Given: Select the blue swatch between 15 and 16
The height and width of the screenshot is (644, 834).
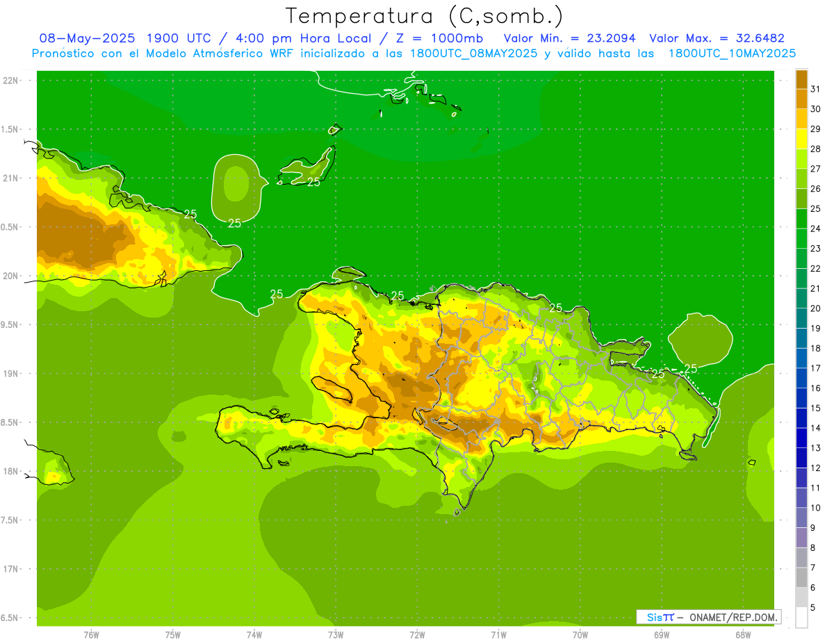Looking at the screenshot, I should coord(801,398).
